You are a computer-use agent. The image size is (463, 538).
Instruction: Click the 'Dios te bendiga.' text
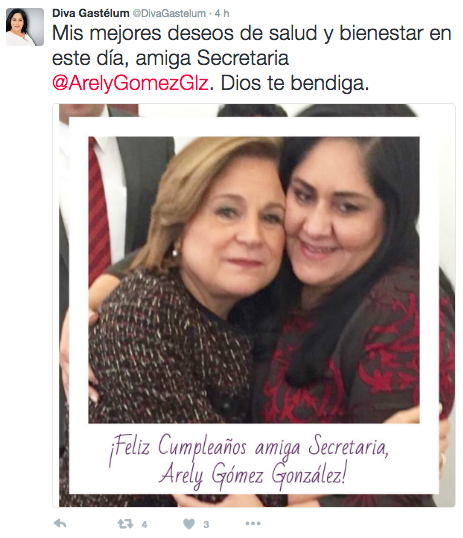pyautogui.click(x=295, y=83)
